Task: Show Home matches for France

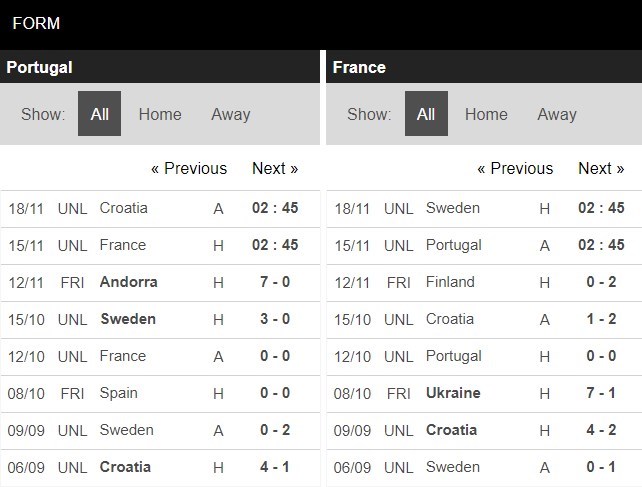Action: pyautogui.click(x=486, y=114)
